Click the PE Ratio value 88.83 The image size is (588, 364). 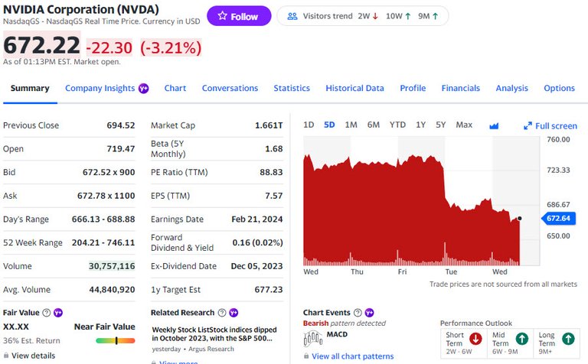(x=271, y=172)
